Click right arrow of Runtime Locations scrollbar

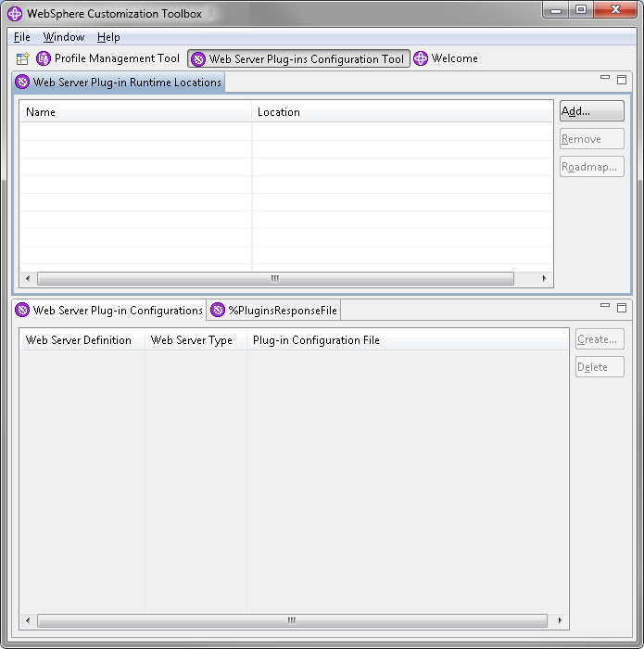pyautogui.click(x=544, y=278)
